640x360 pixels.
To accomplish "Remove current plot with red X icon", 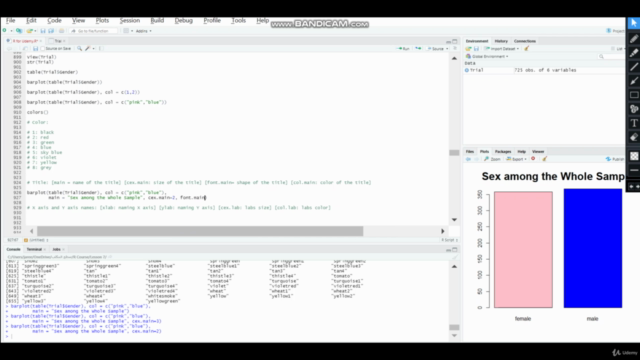I will pos(533,159).
